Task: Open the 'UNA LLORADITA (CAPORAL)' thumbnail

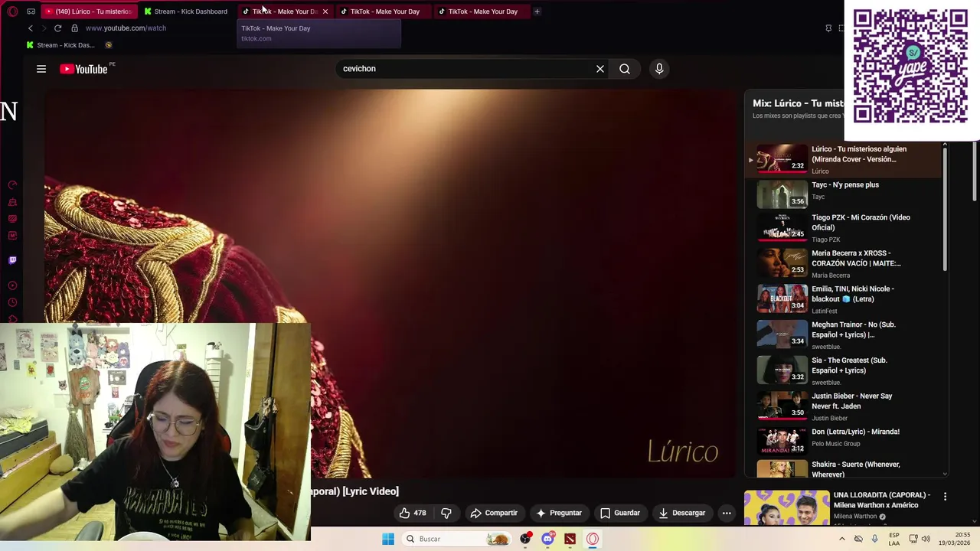Action: [786, 508]
